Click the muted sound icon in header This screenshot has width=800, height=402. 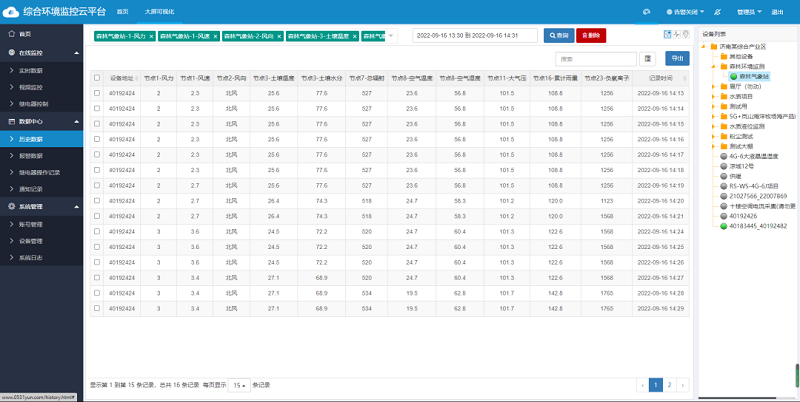tap(717, 12)
